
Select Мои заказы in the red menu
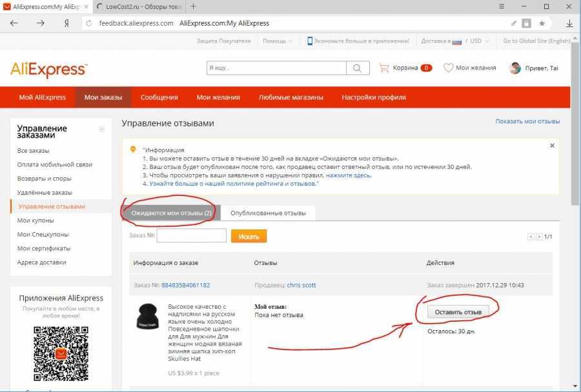click(103, 97)
